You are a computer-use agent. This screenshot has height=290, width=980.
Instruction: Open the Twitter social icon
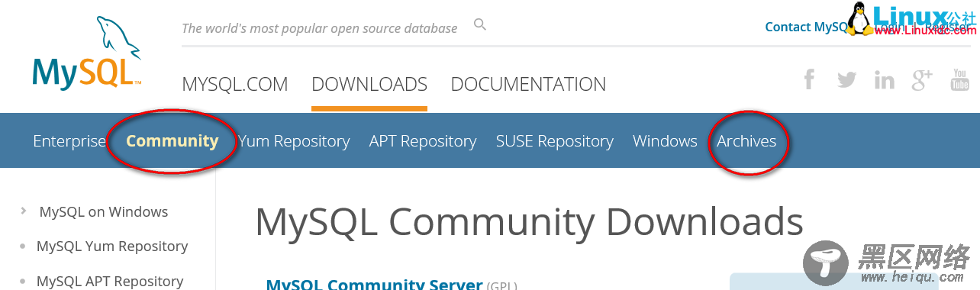tap(846, 79)
